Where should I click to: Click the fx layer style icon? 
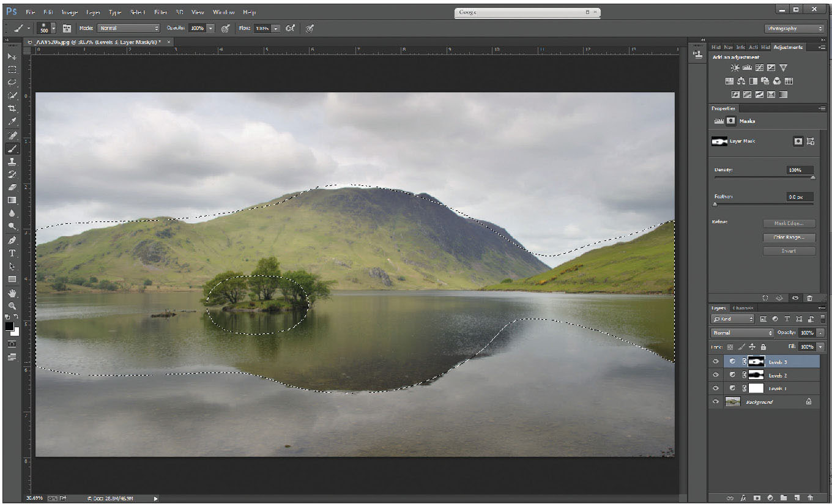coord(743,498)
